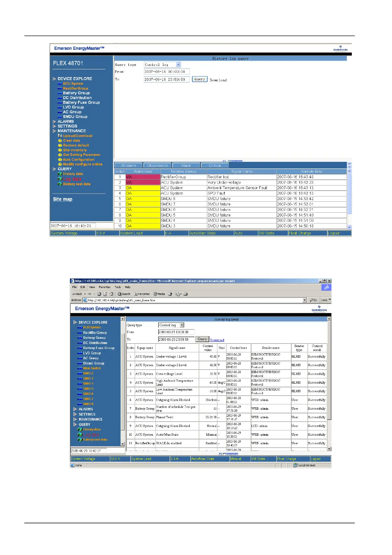Collapse QUERY section in Internet Explorer window

coord(75,424)
